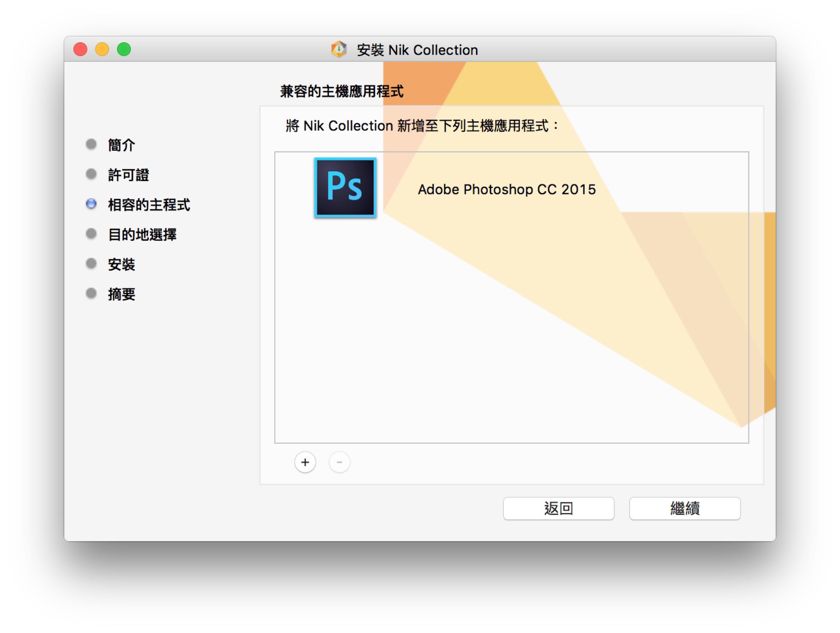Screen dimensions: 840x633
Task: Click the 返回 back button
Action: pos(558,508)
